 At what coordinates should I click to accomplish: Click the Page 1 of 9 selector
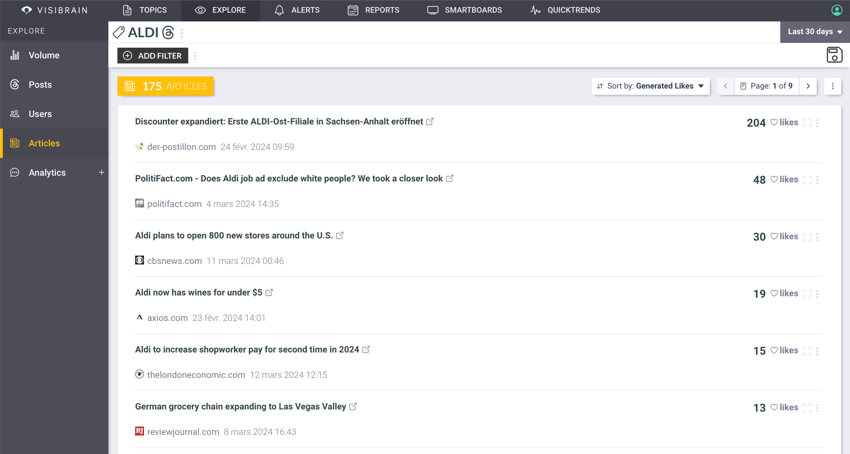click(x=766, y=86)
